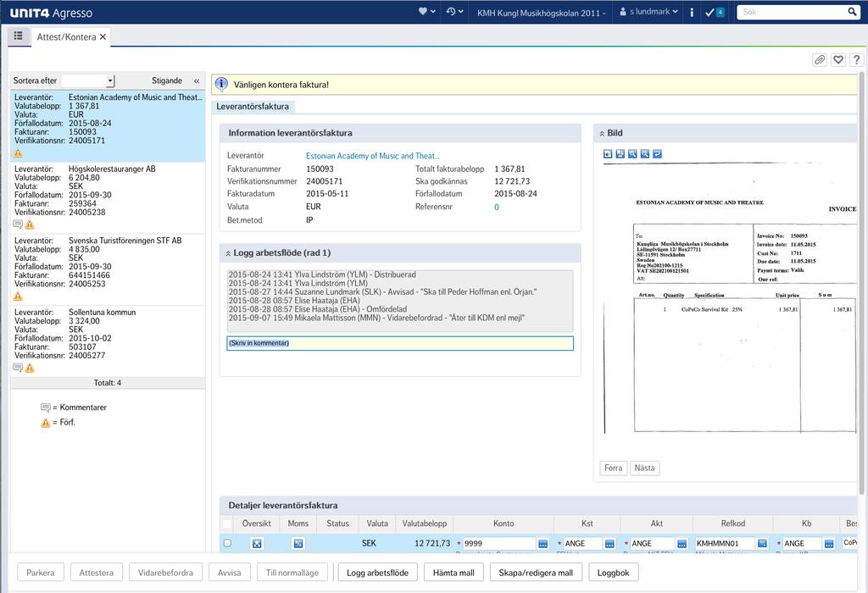Click the Hämta mall button

click(453, 573)
